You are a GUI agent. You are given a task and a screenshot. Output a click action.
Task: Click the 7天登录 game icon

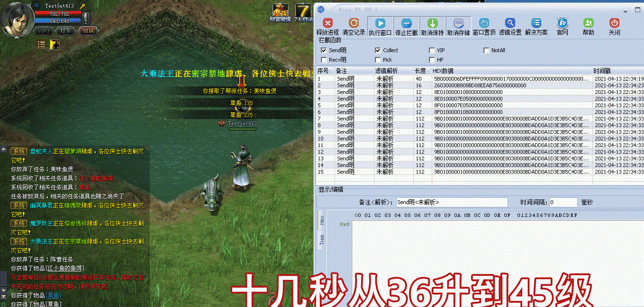tap(304, 13)
